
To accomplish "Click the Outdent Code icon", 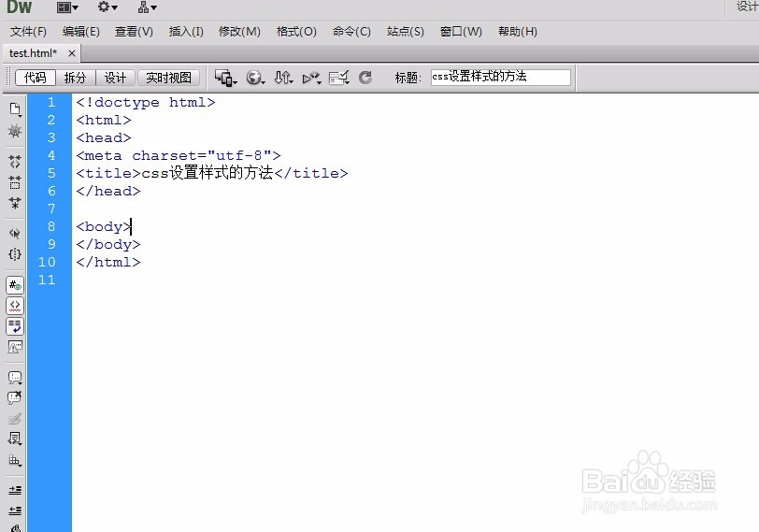I will coord(15,510).
